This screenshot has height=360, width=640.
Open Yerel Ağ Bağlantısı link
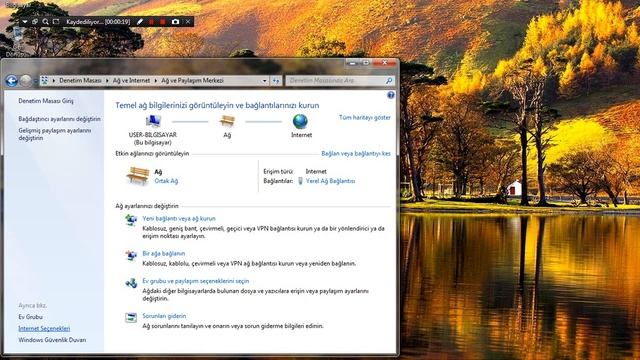pos(330,181)
